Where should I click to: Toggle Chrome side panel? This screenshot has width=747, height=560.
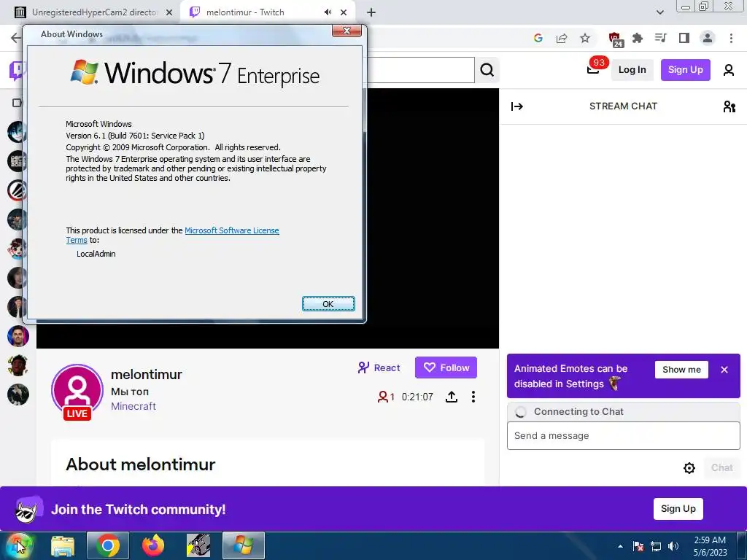684,38
